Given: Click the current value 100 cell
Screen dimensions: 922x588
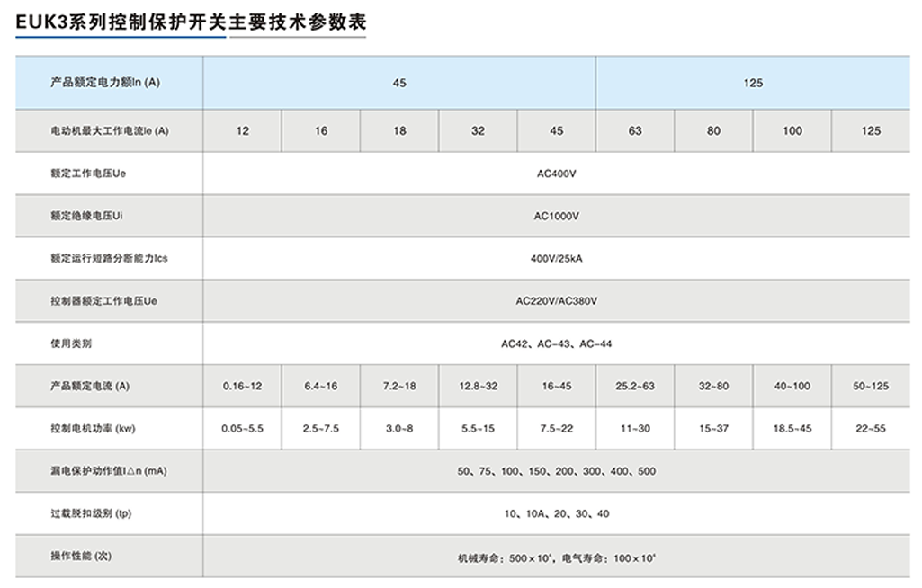Looking at the screenshot, I should point(791,130).
